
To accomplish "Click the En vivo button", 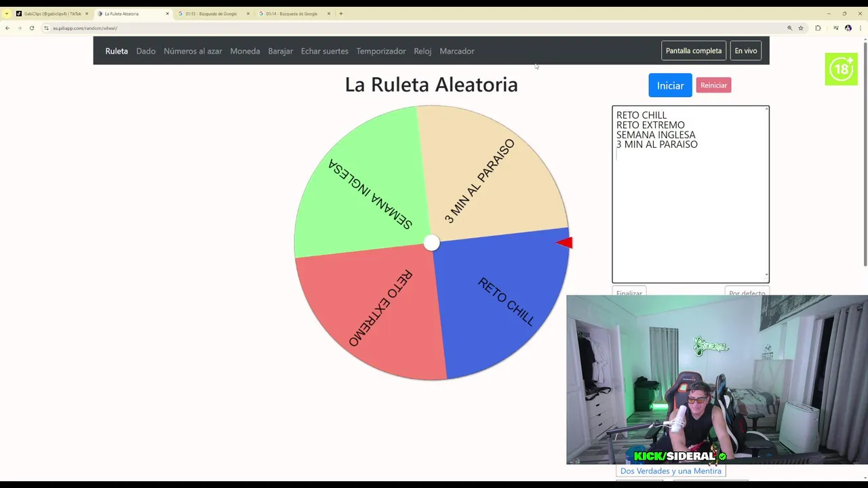I will pos(746,51).
